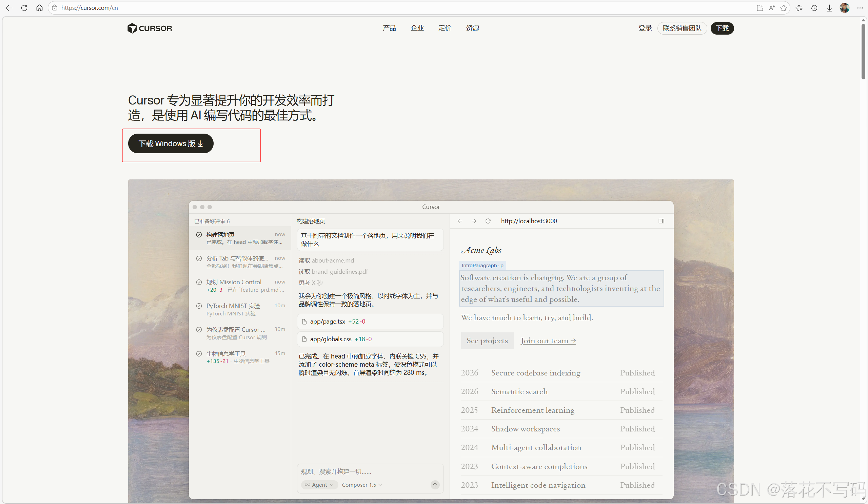
Task: Click 构建落地页 chat title
Action: coord(311,221)
